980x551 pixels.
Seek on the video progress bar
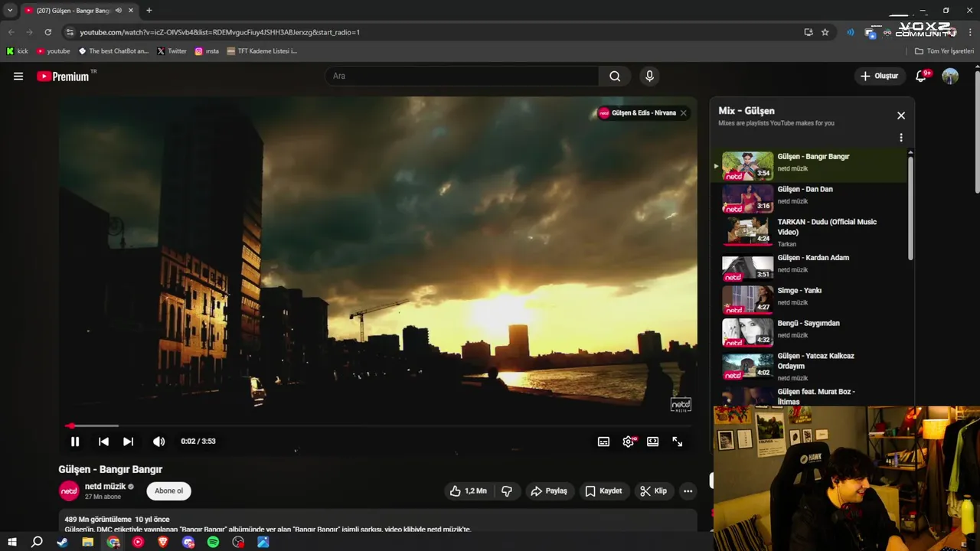coord(378,425)
